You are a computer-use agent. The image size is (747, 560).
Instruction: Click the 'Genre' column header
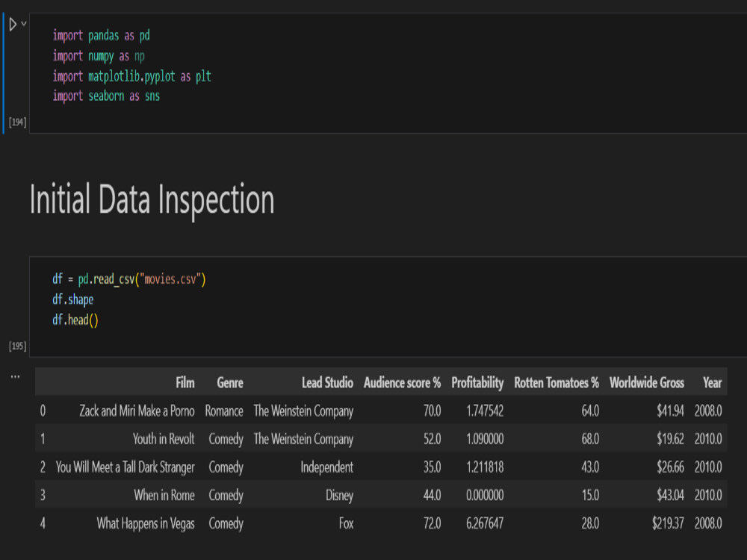pos(230,382)
